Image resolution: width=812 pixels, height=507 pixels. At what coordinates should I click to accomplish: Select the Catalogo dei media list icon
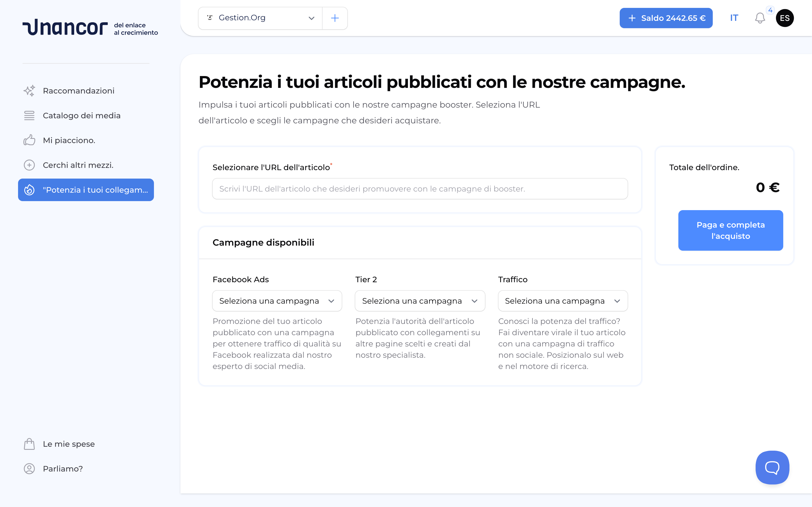(30, 115)
